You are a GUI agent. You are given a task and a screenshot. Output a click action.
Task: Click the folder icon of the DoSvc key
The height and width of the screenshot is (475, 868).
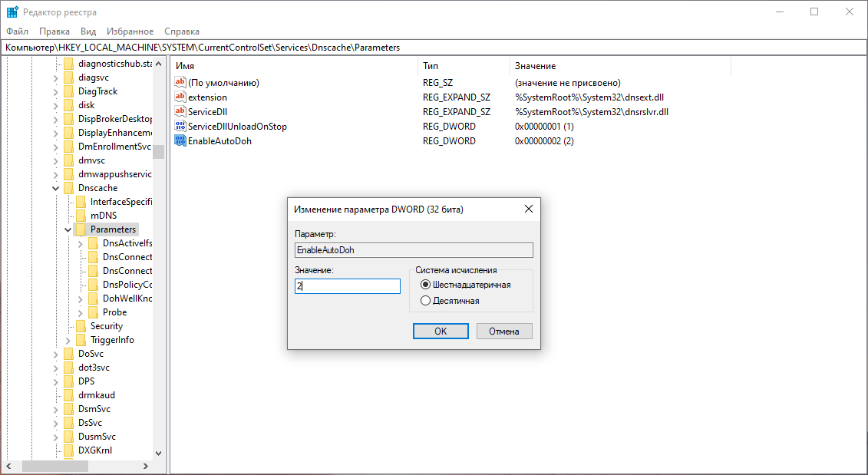click(68, 354)
